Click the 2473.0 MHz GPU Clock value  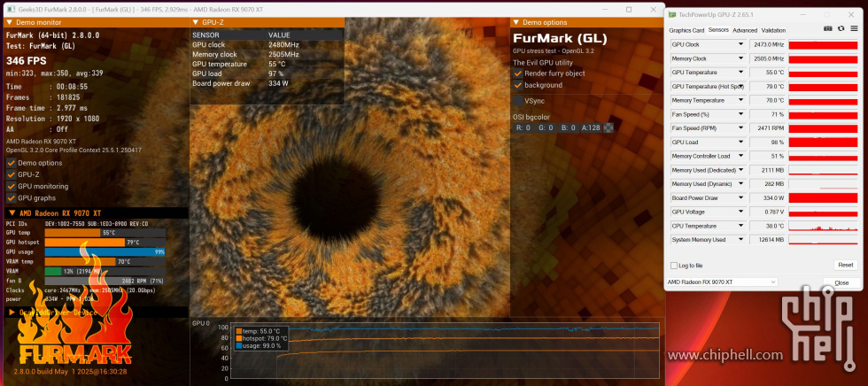pyautogui.click(x=768, y=44)
